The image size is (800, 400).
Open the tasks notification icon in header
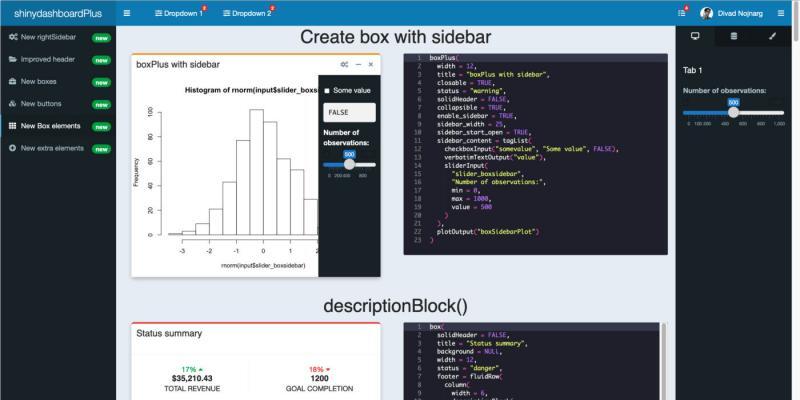coord(682,13)
